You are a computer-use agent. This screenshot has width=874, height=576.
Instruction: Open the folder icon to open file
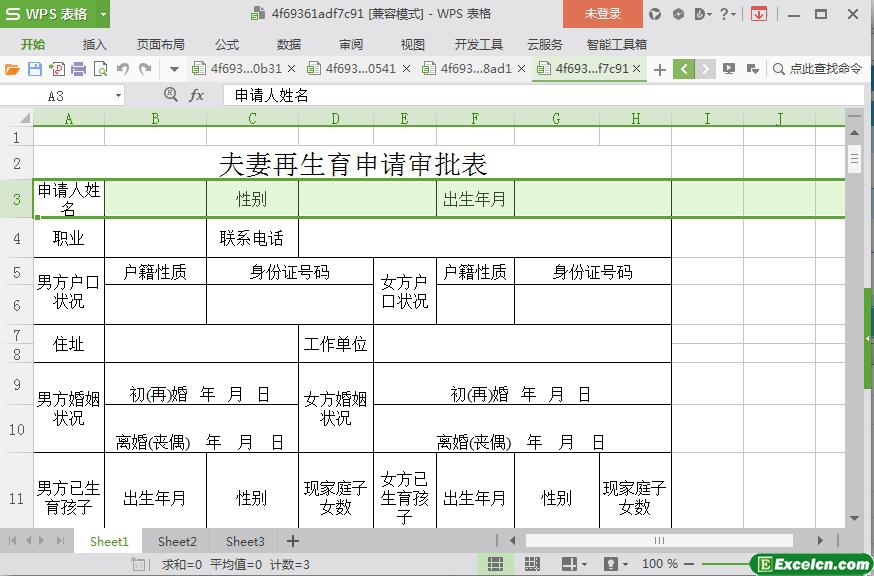[x=12, y=69]
